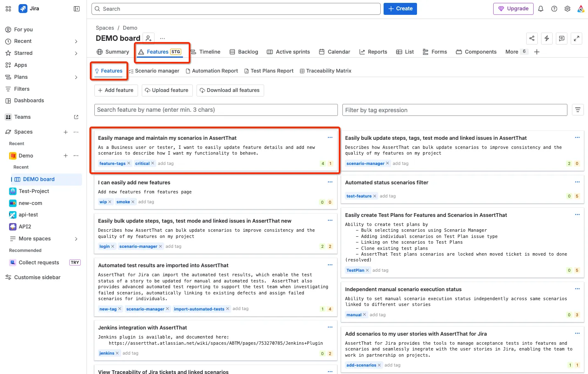Open the more actions dots beside DEMO board

(x=162, y=38)
